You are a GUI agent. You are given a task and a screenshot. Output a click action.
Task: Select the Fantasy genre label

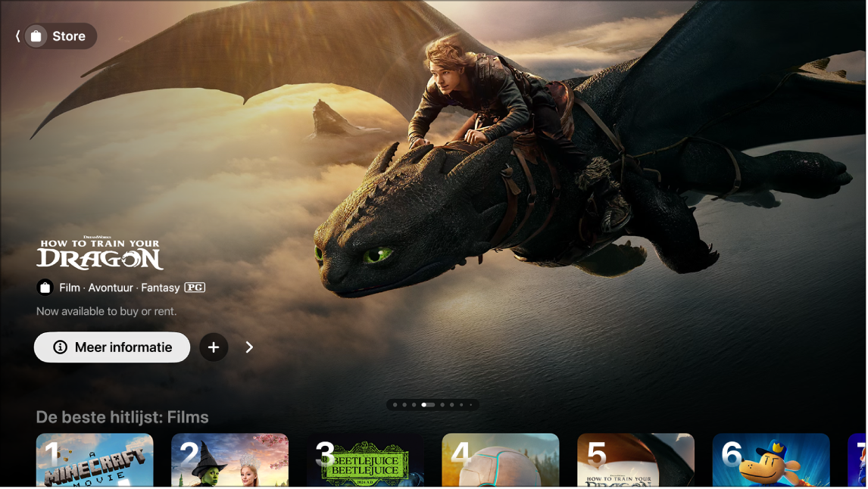pos(159,288)
